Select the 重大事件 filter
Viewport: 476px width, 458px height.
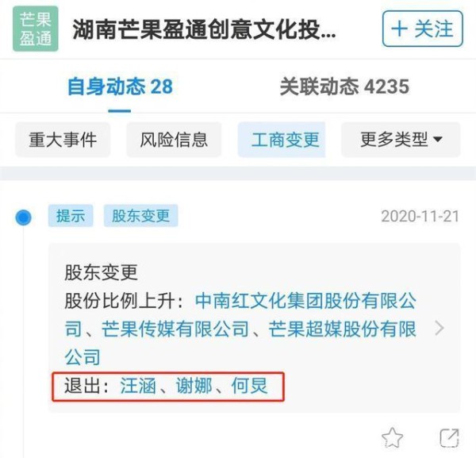click(x=63, y=140)
